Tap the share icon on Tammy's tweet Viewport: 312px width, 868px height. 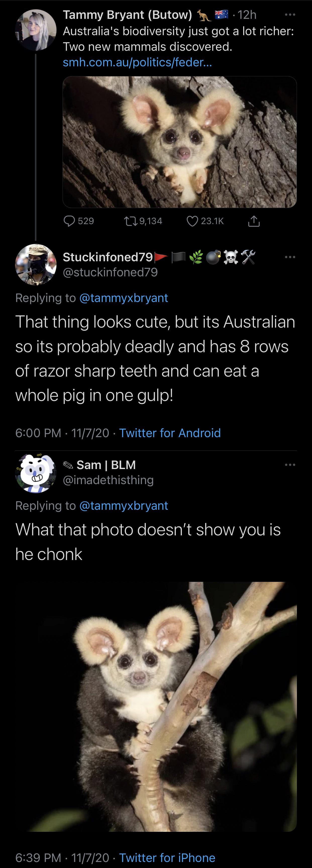(254, 221)
